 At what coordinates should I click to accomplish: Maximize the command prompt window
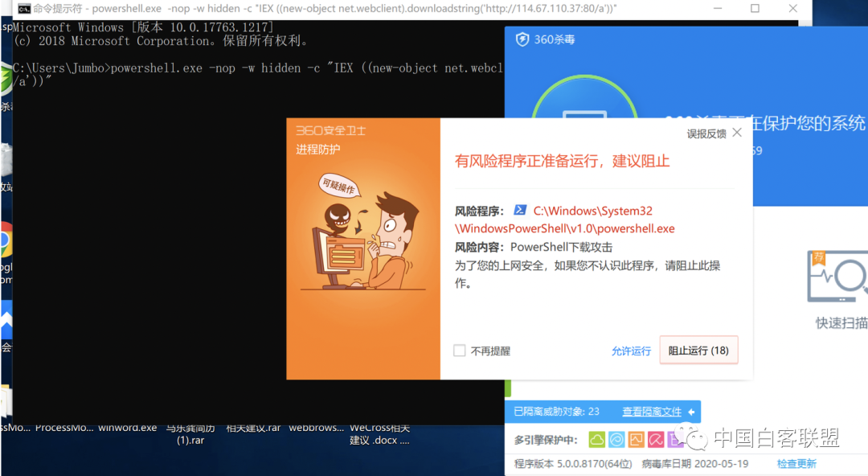click(755, 8)
